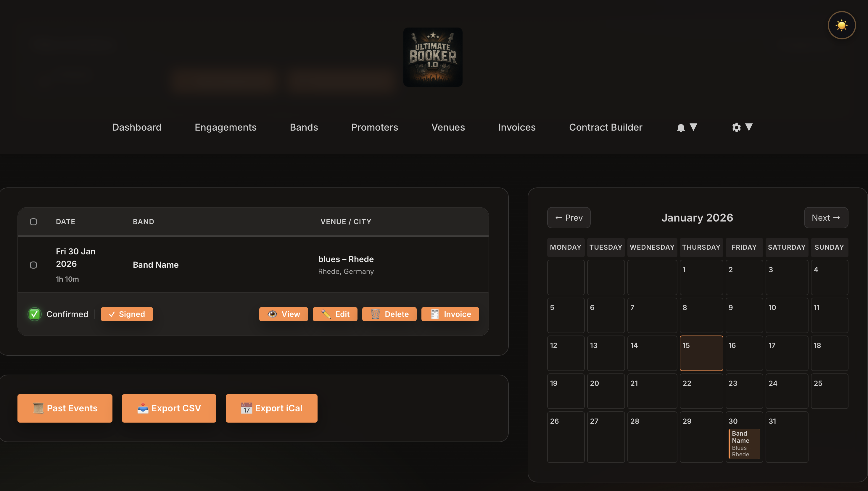Click the settings gear icon
This screenshot has width=868, height=491.
coord(736,127)
